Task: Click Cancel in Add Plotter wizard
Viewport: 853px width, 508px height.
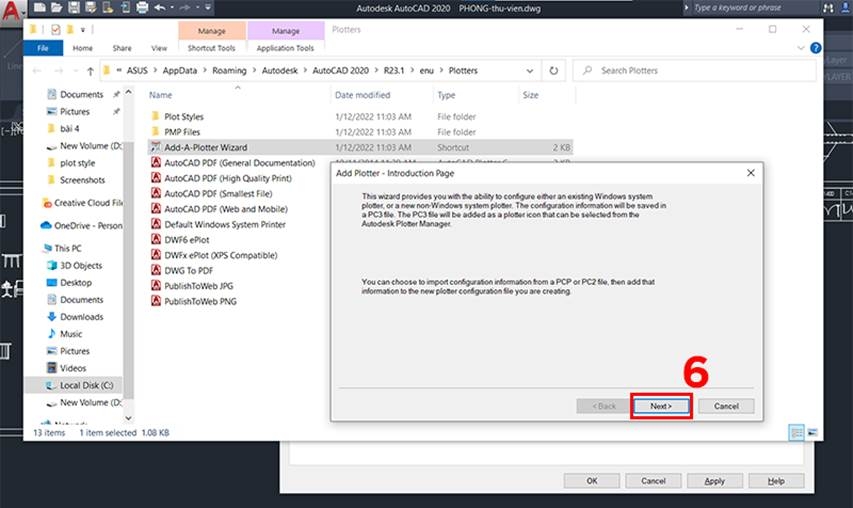Action: 726,406
